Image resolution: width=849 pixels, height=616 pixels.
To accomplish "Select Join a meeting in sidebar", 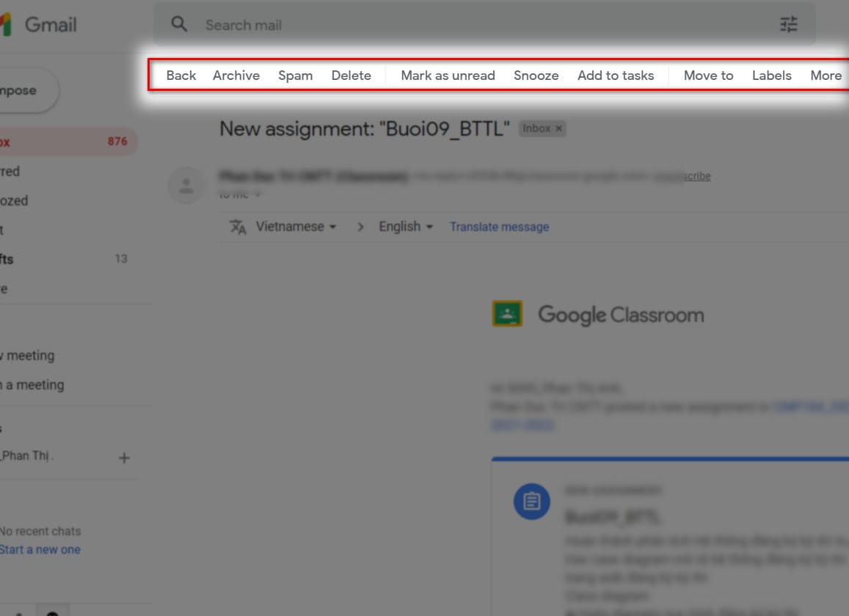I will (x=32, y=385).
